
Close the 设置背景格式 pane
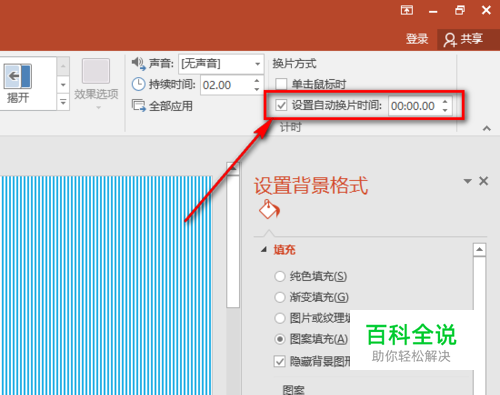tap(483, 181)
